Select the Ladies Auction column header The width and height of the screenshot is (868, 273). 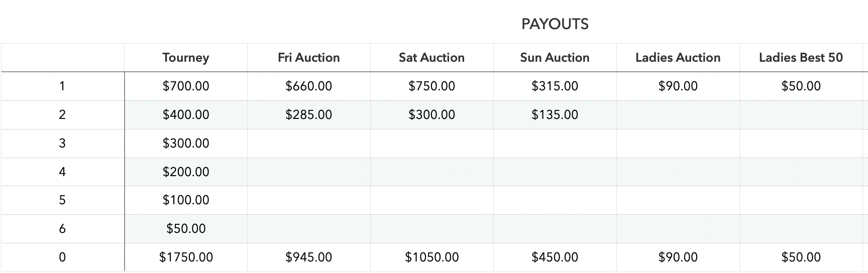point(678,58)
